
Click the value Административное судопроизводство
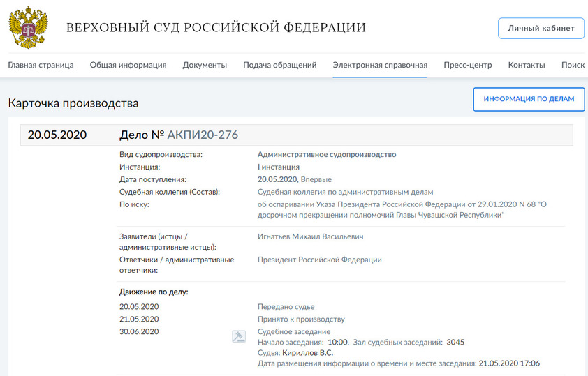click(327, 154)
